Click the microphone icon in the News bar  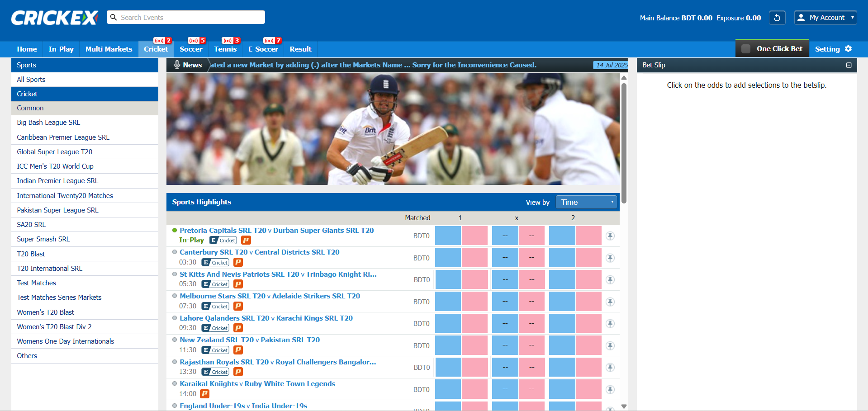[177, 65]
